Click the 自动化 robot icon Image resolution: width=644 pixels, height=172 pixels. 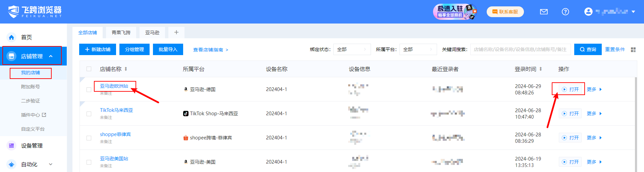[x=11, y=164]
